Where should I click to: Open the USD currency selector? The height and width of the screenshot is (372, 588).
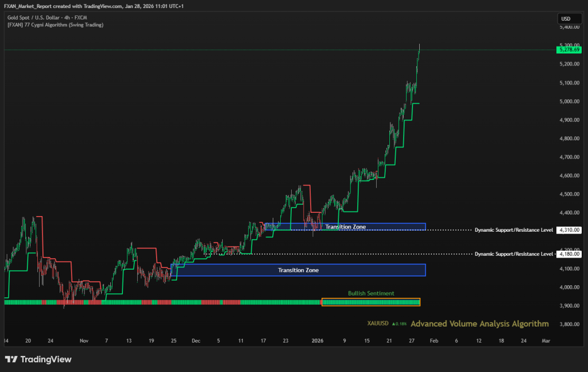(565, 19)
